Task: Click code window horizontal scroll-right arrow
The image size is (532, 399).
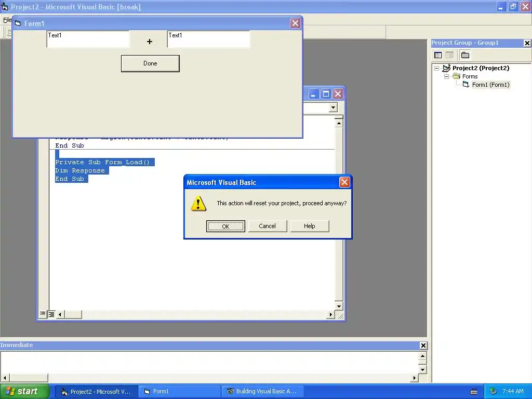Action: (331, 314)
